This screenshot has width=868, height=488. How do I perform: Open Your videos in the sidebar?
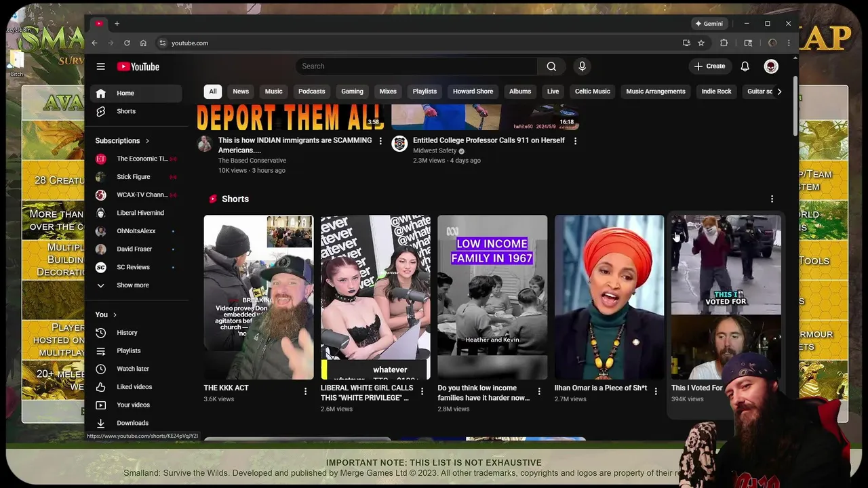pos(136,405)
